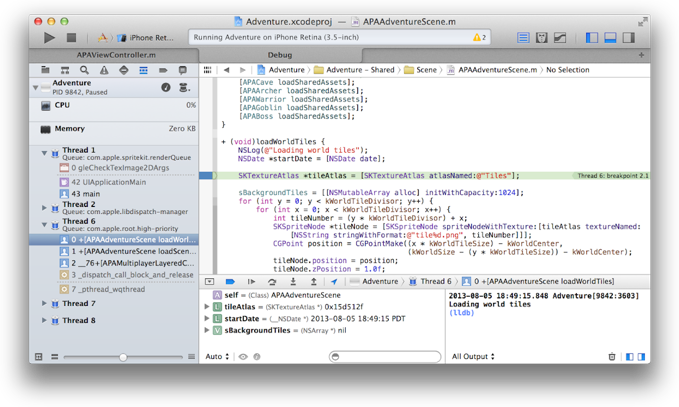This screenshot has height=407, width=679.
Task: Open the Issue navigator
Action: [x=104, y=70]
